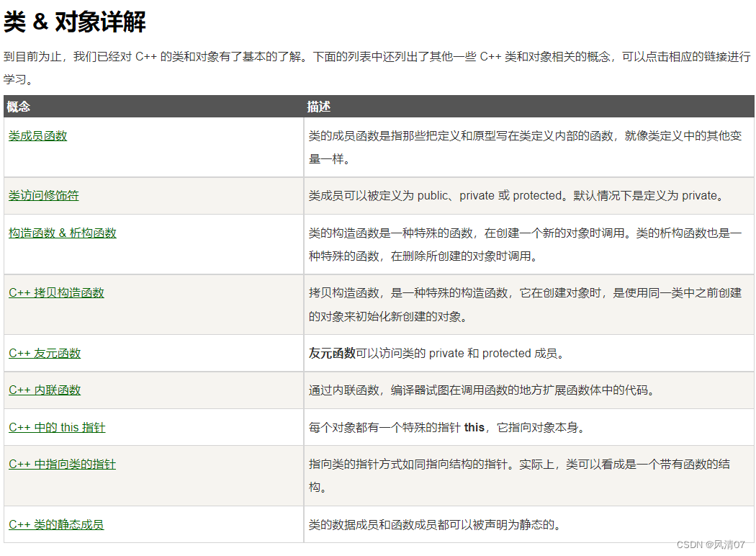Image resolution: width=756 pixels, height=556 pixels.
Task: Open the C++ 内联函数 link
Action: coord(45,390)
